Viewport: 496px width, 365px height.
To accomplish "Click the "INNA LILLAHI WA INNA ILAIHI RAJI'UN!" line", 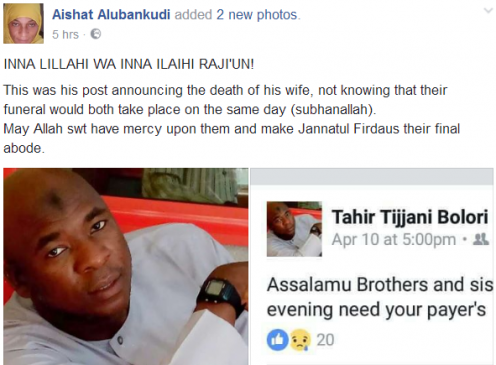I will [129, 64].
